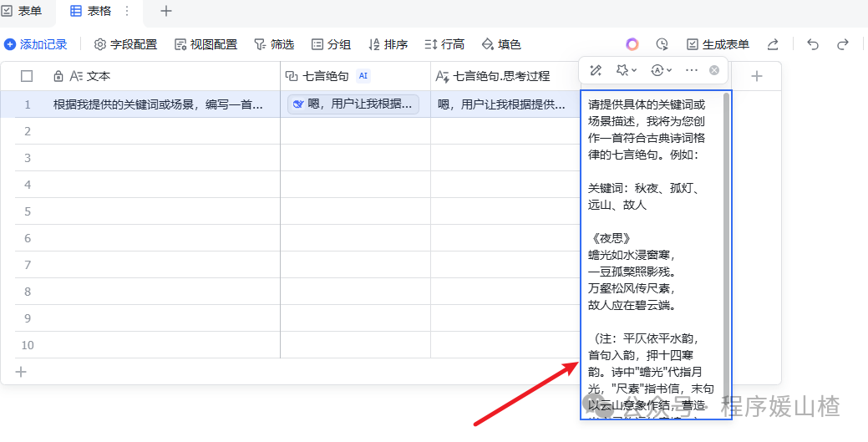868x442 pixels.
Task: Click the share arrow icon
Action: 773,44
